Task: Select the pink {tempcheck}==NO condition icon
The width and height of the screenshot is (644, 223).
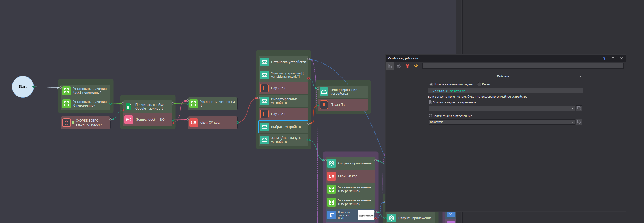Action: coord(129,120)
